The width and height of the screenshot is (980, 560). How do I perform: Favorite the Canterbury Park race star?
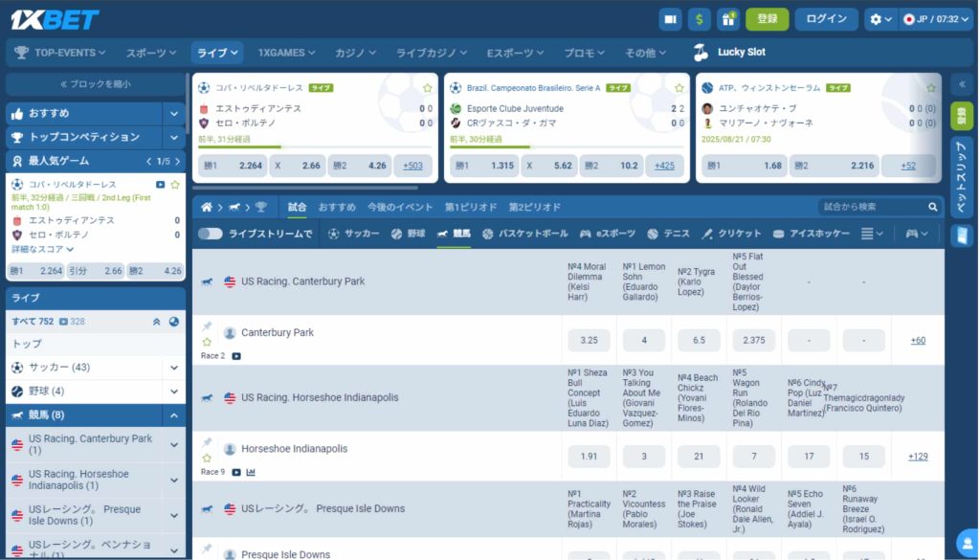pos(207,342)
